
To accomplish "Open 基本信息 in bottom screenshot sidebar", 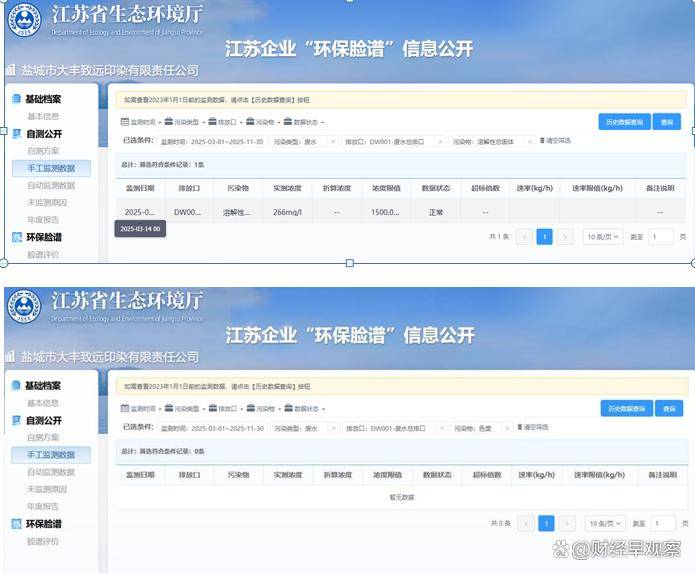I will [x=43, y=403].
